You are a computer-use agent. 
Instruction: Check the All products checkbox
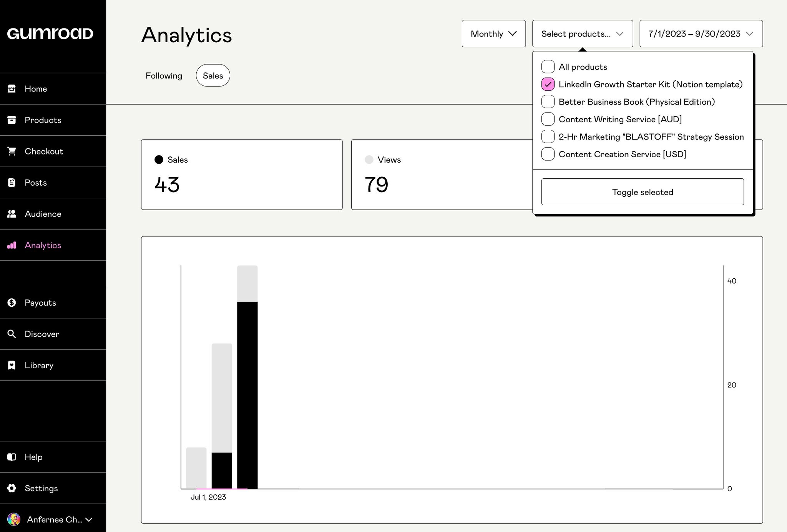click(x=548, y=66)
